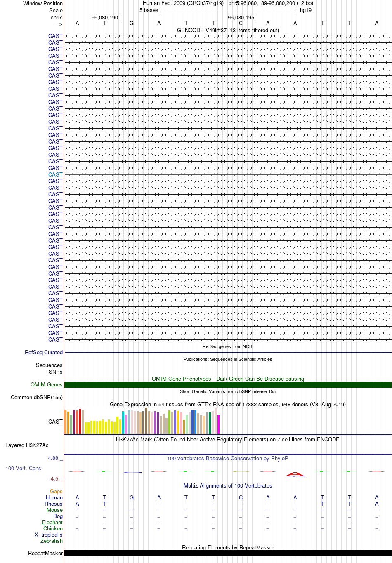This screenshot has height=563, width=392.
Task: Click the Layered H3K27Ac label
Action: click(x=27, y=445)
